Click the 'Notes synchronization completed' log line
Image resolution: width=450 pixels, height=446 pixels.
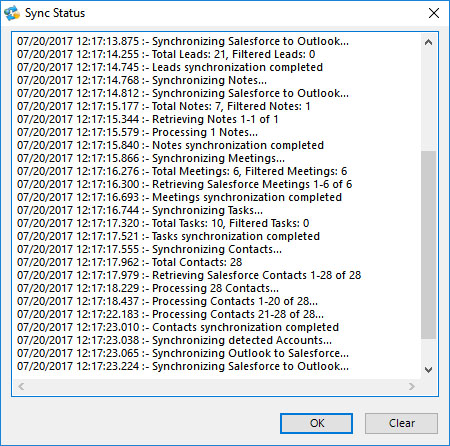pos(170,145)
